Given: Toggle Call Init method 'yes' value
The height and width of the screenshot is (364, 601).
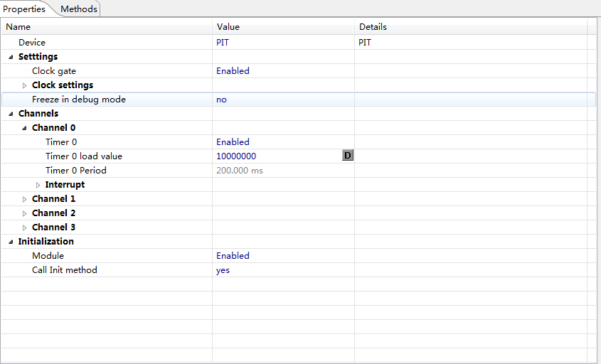Looking at the screenshot, I should click(223, 270).
